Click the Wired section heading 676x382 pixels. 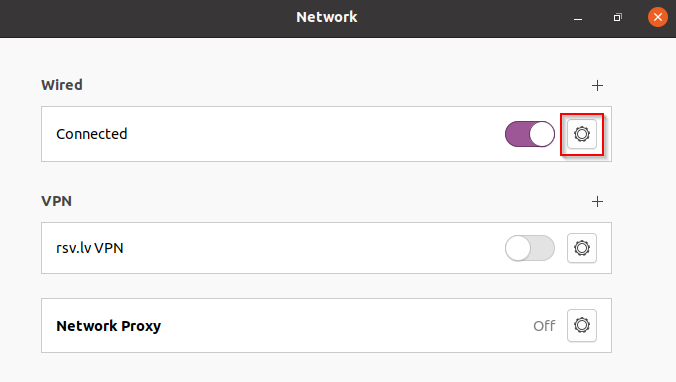pyautogui.click(x=62, y=85)
